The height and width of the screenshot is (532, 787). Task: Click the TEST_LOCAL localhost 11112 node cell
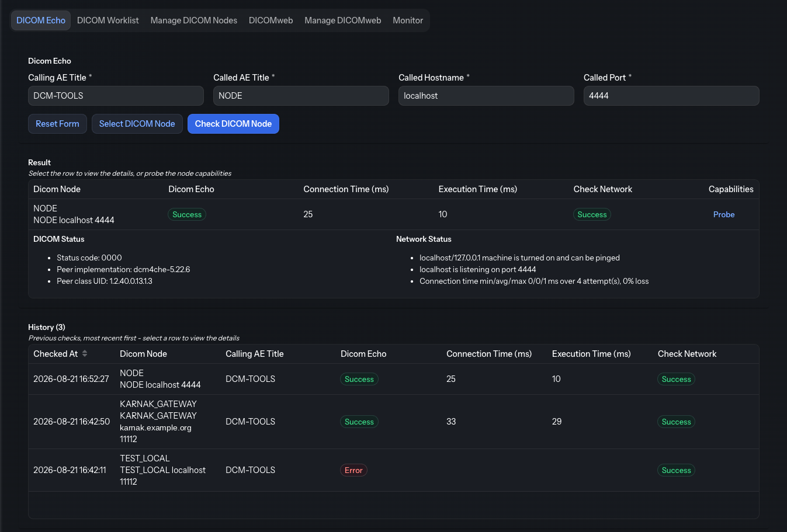(162, 470)
